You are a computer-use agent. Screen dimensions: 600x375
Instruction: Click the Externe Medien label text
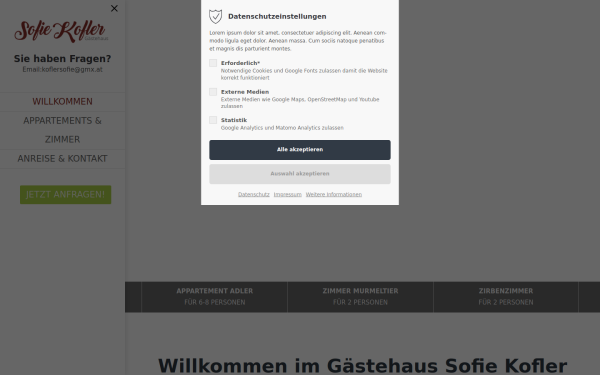point(245,92)
